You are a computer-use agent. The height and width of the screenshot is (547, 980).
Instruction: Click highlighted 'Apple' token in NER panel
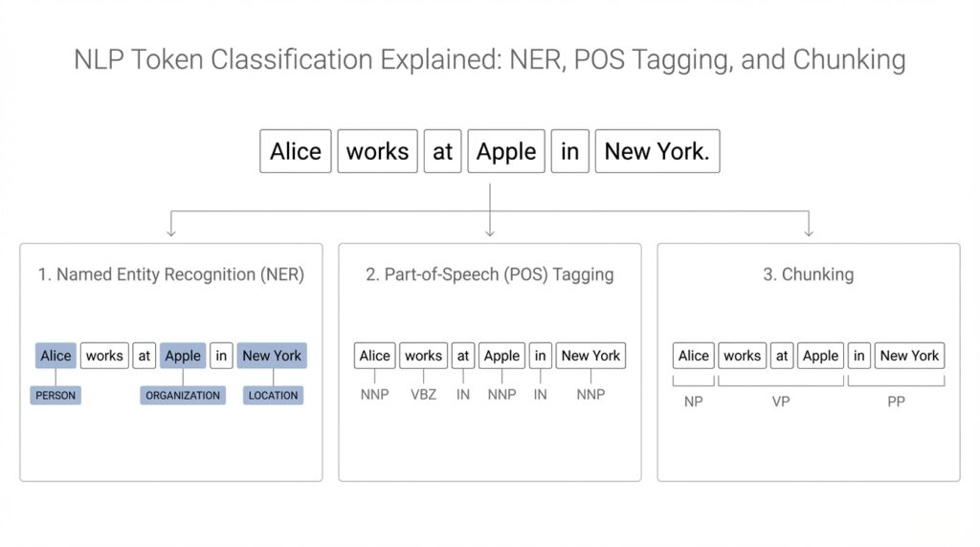point(183,356)
